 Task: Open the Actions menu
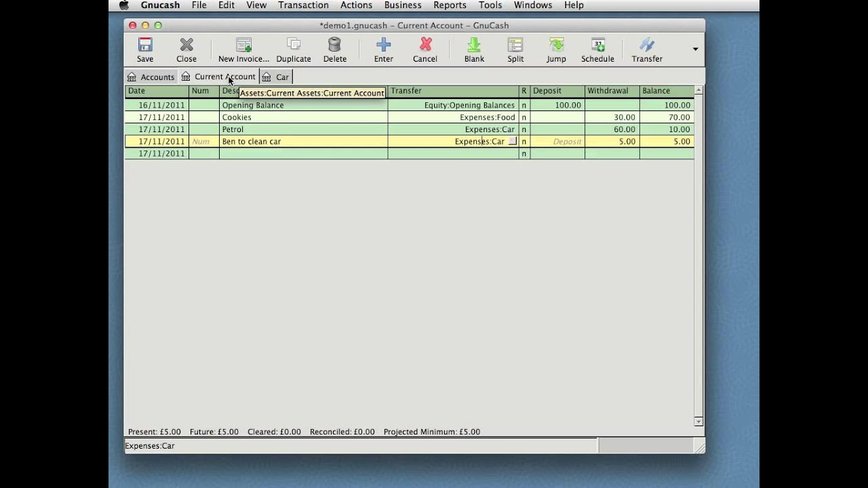click(x=356, y=5)
